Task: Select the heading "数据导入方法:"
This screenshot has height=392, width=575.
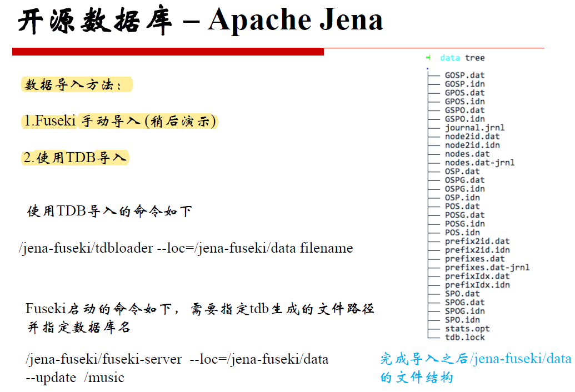Action: point(73,84)
